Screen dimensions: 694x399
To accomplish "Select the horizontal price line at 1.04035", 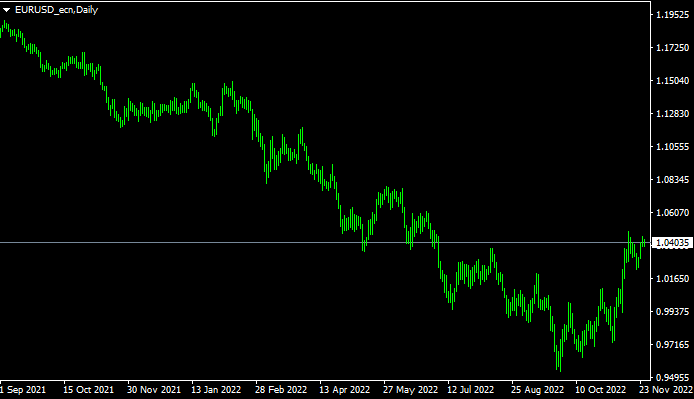I will pos(325,242).
